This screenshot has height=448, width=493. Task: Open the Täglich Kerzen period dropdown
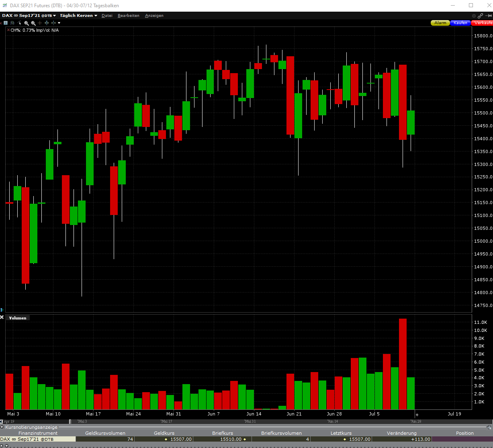tap(79, 16)
